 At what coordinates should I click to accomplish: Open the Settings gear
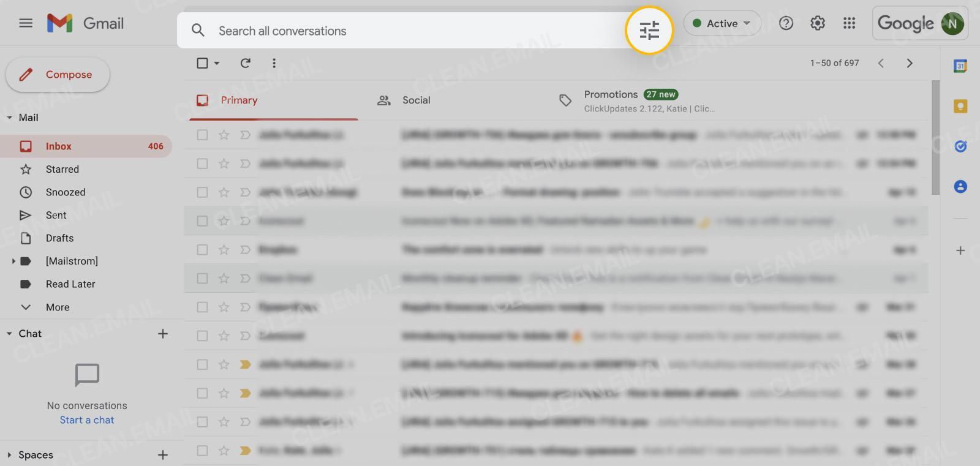(818, 23)
